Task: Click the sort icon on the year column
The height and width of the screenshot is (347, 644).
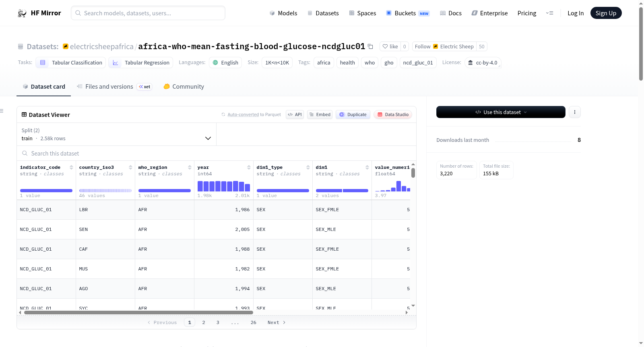Action: click(249, 167)
